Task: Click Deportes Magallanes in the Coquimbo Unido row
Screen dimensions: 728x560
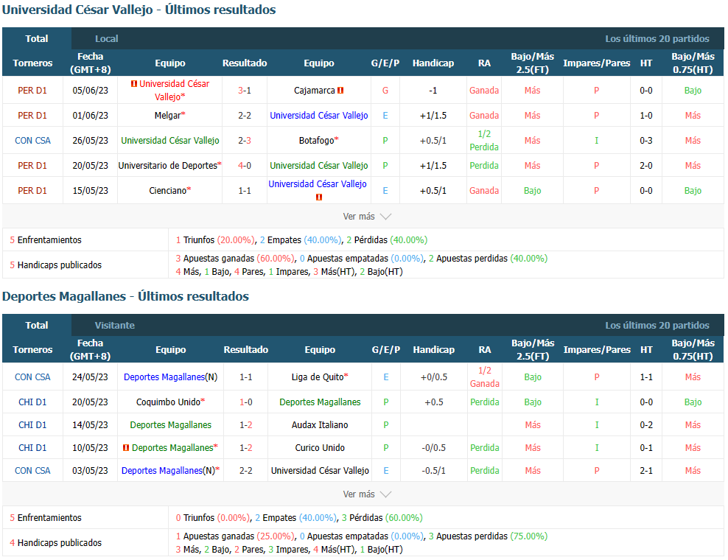Action: pos(320,402)
